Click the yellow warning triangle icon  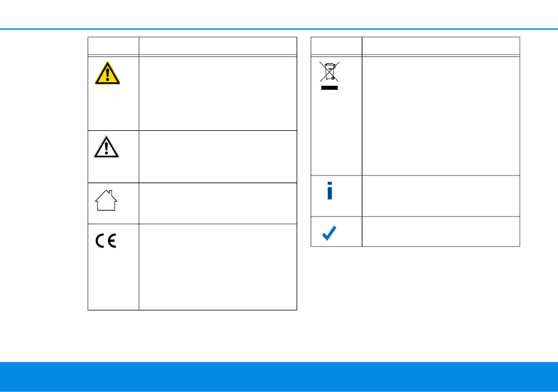[107, 73]
